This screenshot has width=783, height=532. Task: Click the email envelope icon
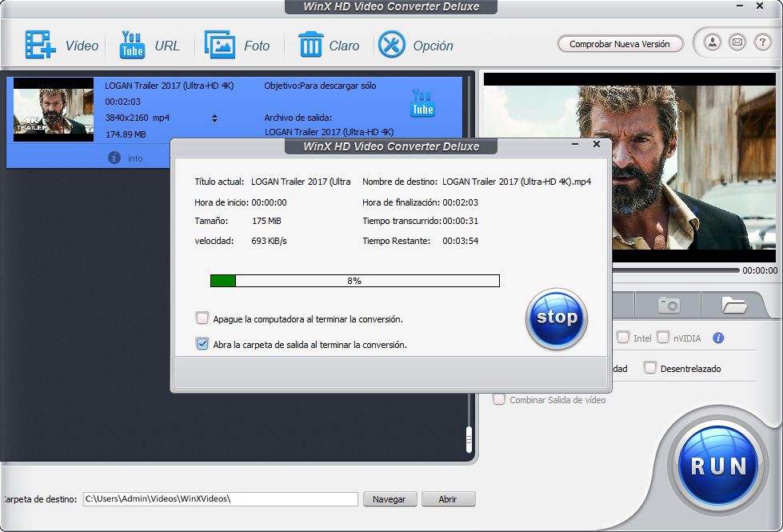tap(737, 42)
